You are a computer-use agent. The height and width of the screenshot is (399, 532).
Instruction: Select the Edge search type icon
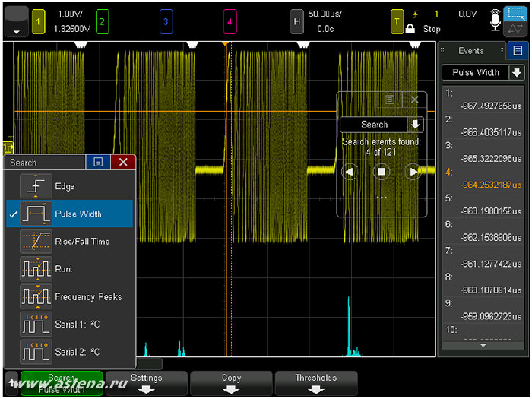click(36, 186)
